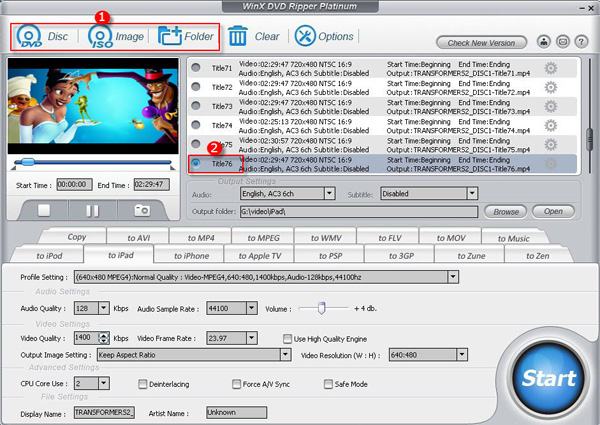Click the Volume slider handle
600x425 pixels.
pyautogui.click(x=321, y=308)
